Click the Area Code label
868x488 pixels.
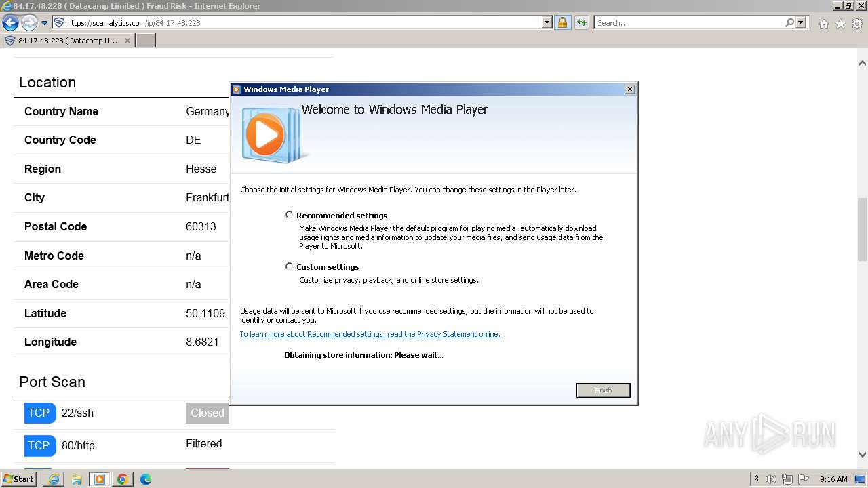(x=52, y=284)
